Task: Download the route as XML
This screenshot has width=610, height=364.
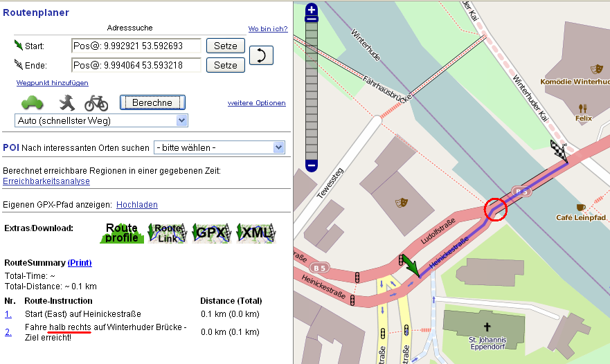Action: [x=255, y=233]
